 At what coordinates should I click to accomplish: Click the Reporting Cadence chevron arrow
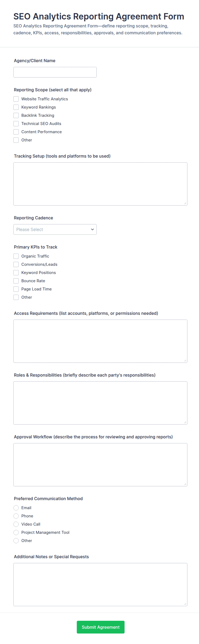pyautogui.click(x=92, y=229)
